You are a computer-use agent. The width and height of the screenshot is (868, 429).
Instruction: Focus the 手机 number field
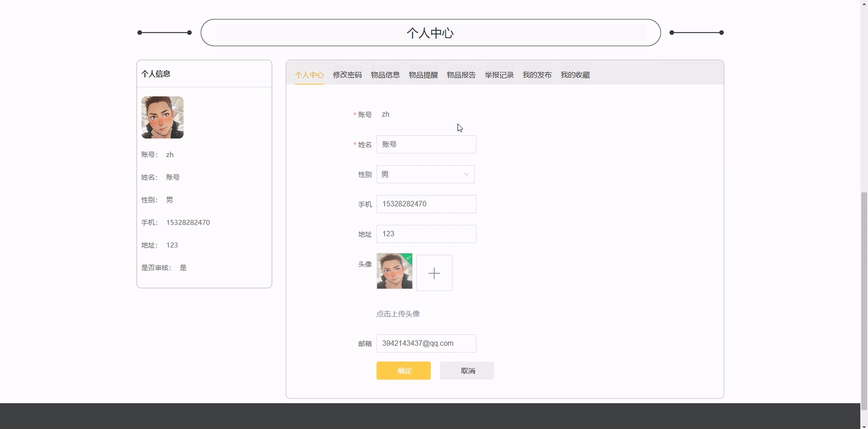coord(426,204)
